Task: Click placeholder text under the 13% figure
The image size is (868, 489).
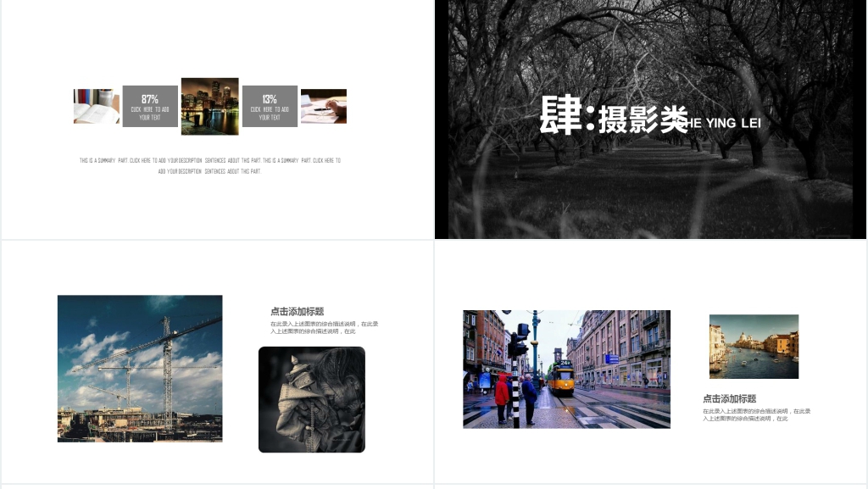Action: pos(270,114)
